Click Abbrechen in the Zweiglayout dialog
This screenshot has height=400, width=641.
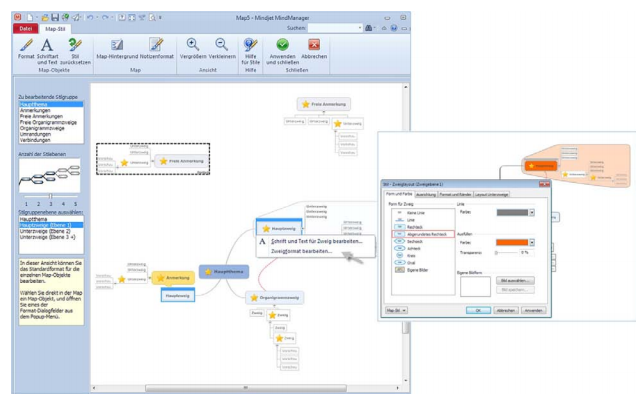coord(506,310)
